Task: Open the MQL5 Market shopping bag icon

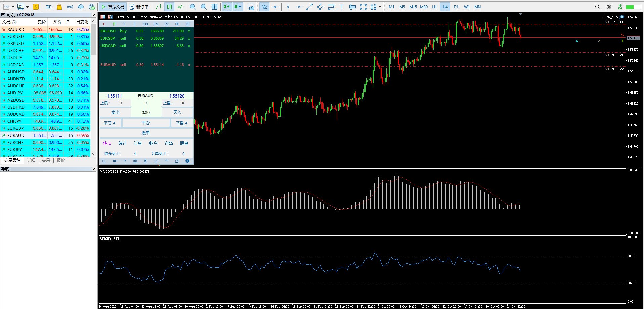Action: pos(59,7)
